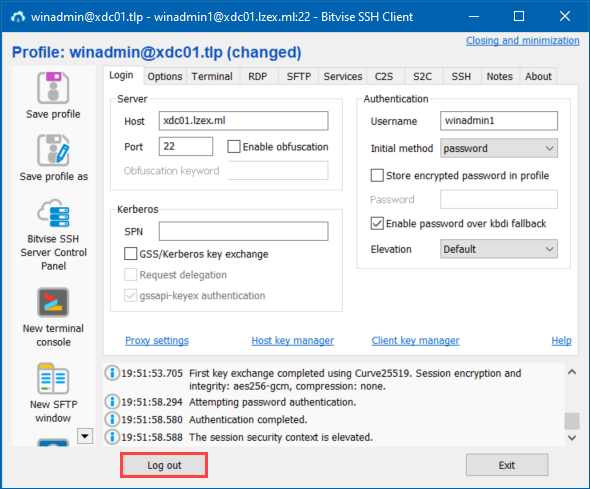Click the SPN input field
Image resolution: width=590 pixels, height=489 pixels.
[x=243, y=231]
